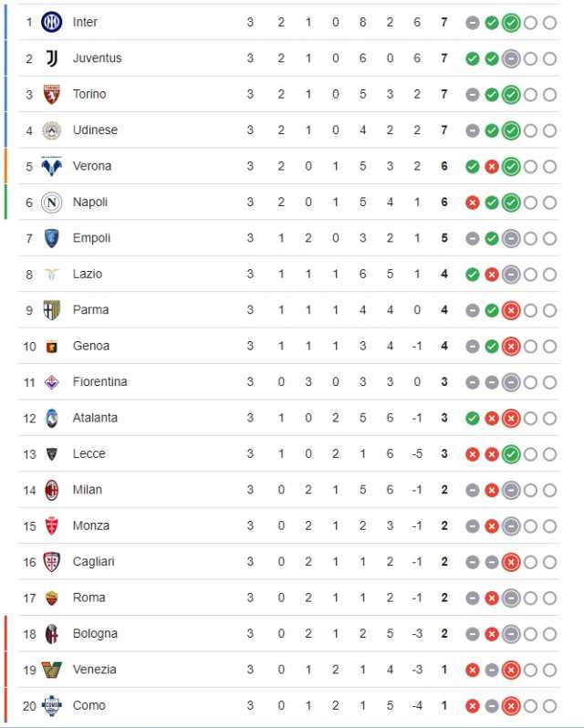Select the Verona team name
Viewport: 584px width, 728px height.
[x=92, y=166]
